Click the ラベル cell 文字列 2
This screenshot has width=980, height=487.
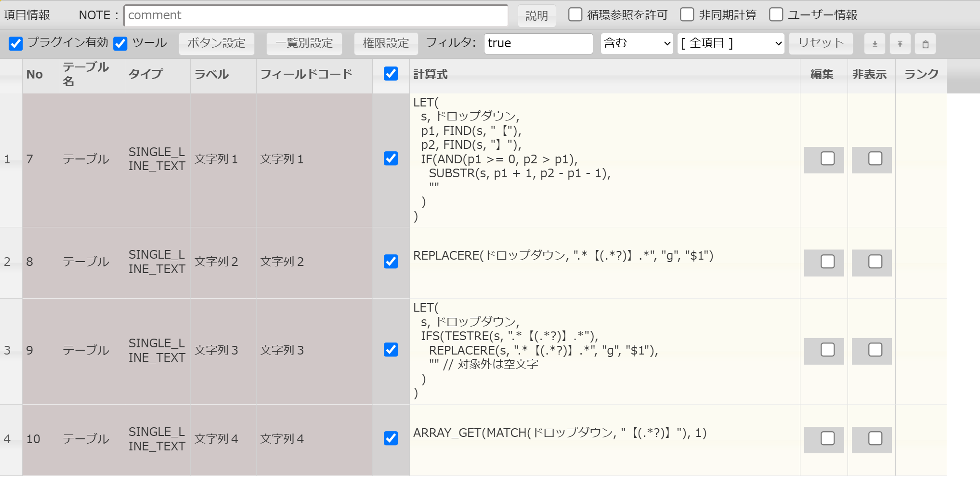click(223, 263)
